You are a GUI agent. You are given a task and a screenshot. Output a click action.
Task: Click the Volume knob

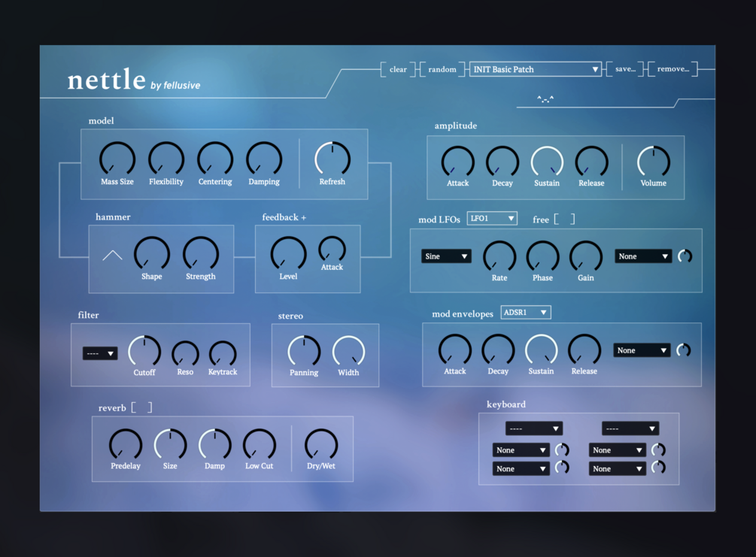click(x=654, y=162)
